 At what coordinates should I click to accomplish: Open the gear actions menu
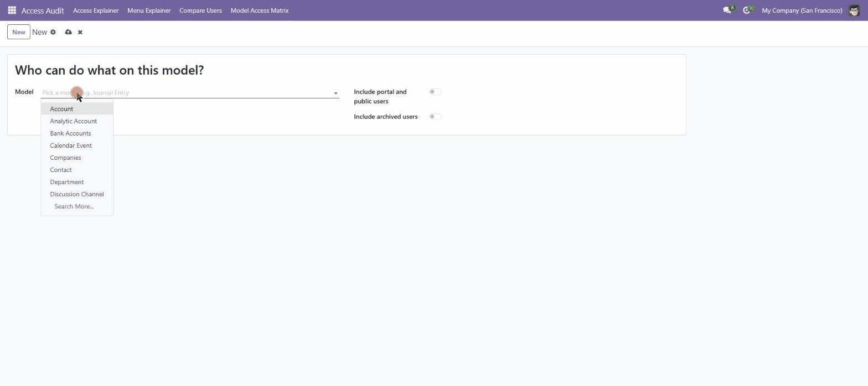(53, 32)
